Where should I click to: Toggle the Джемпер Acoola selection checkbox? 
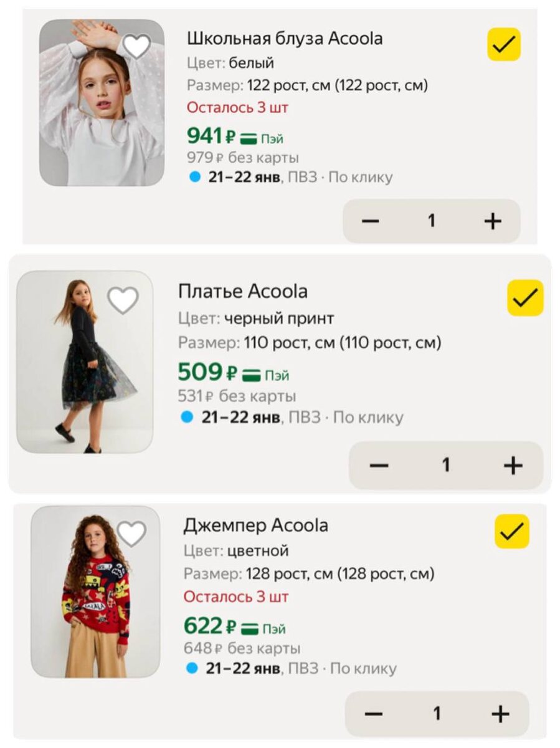[512, 532]
